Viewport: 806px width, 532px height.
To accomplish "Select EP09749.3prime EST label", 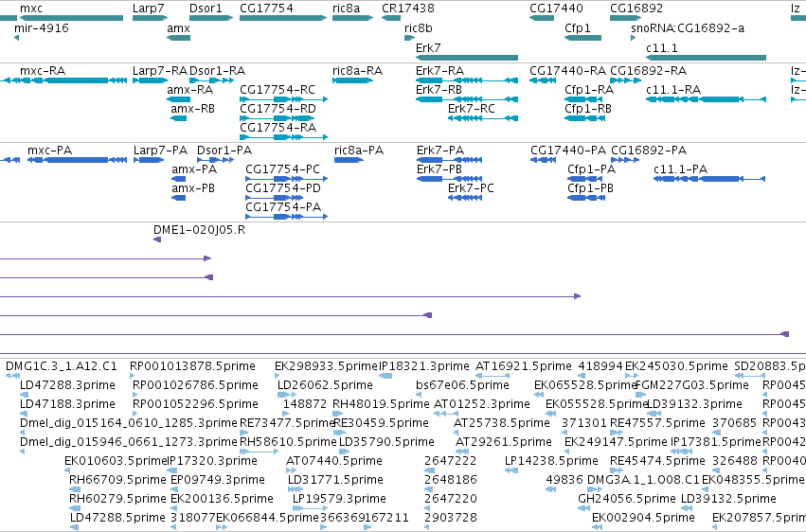I will point(218,480).
